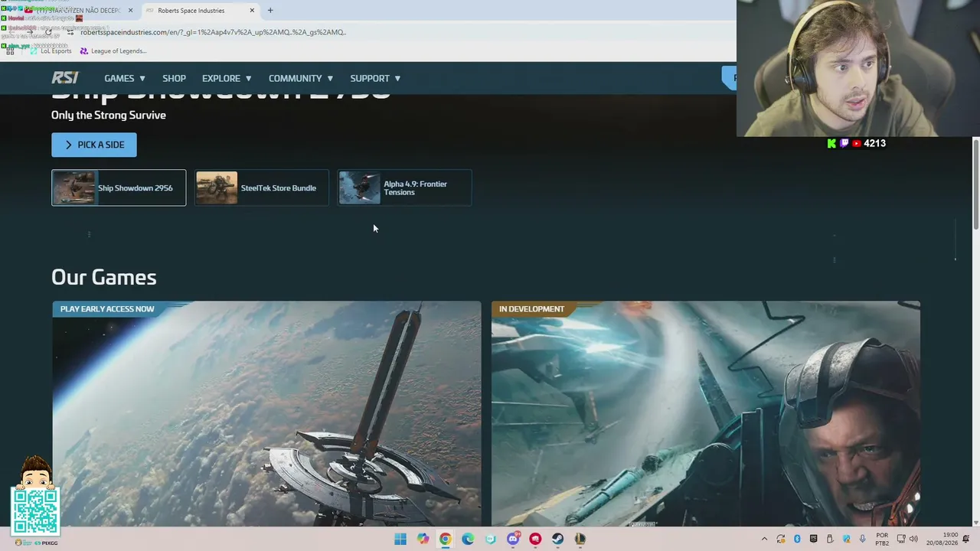Open Copilot from the taskbar
This screenshot has width=980, height=551.
tap(423, 540)
